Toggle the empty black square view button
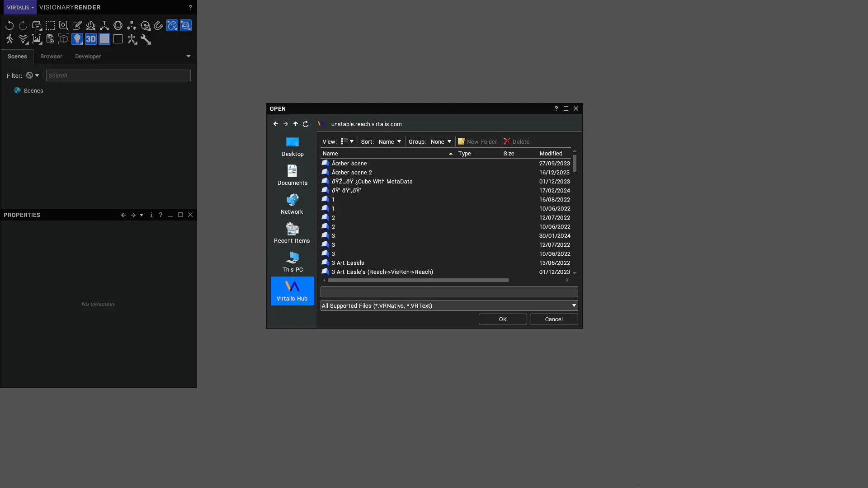868x488 pixels. coord(118,39)
